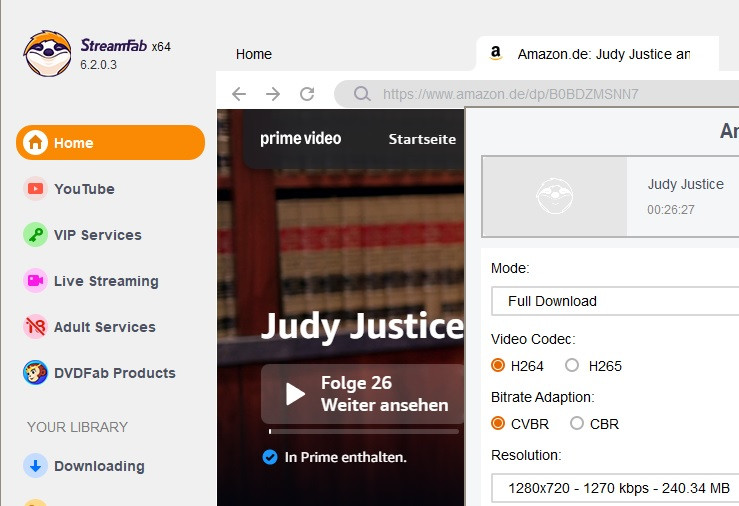The height and width of the screenshot is (506, 739).
Task: Click the In Prime enthalten text
Action: (345, 457)
